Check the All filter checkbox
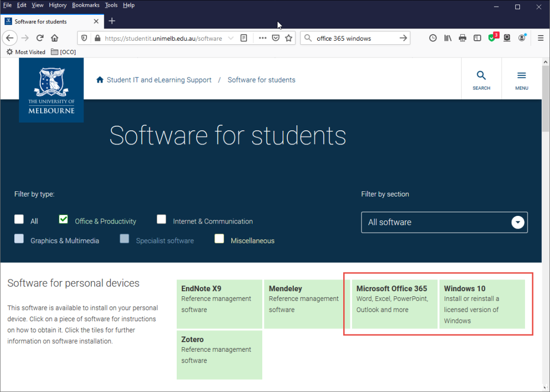This screenshot has height=392, width=550. pyautogui.click(x=19, y=219)
